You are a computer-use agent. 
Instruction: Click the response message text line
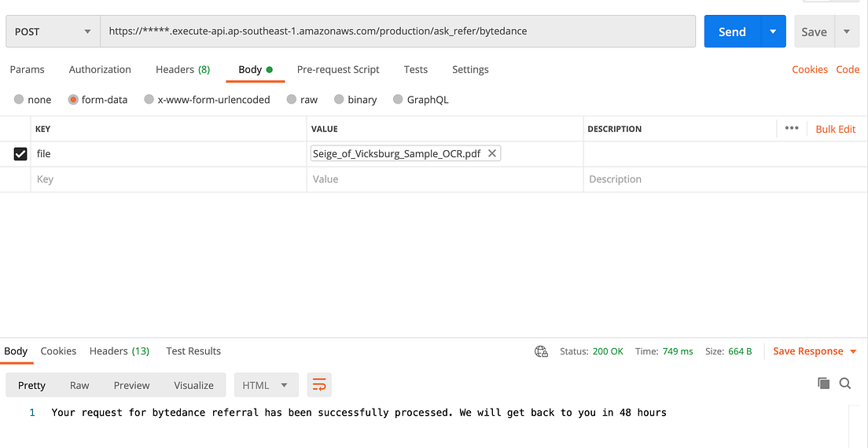pos(359,413)
